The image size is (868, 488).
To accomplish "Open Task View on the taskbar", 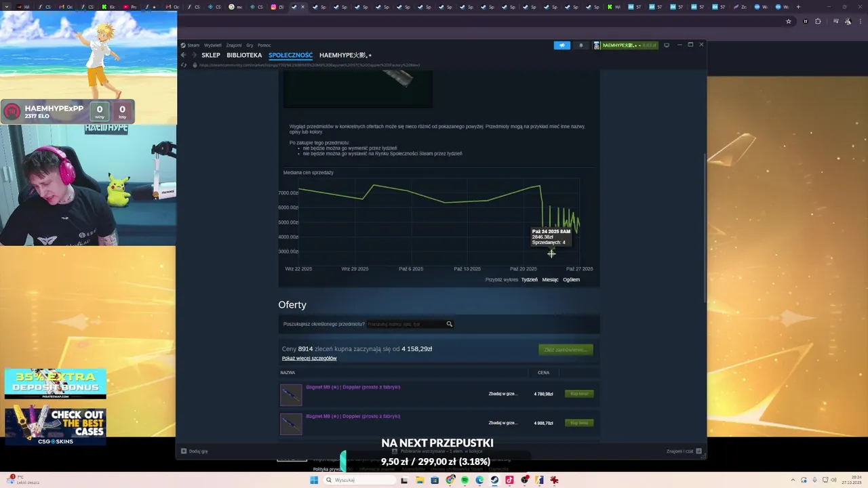I will tap(404, 480).
